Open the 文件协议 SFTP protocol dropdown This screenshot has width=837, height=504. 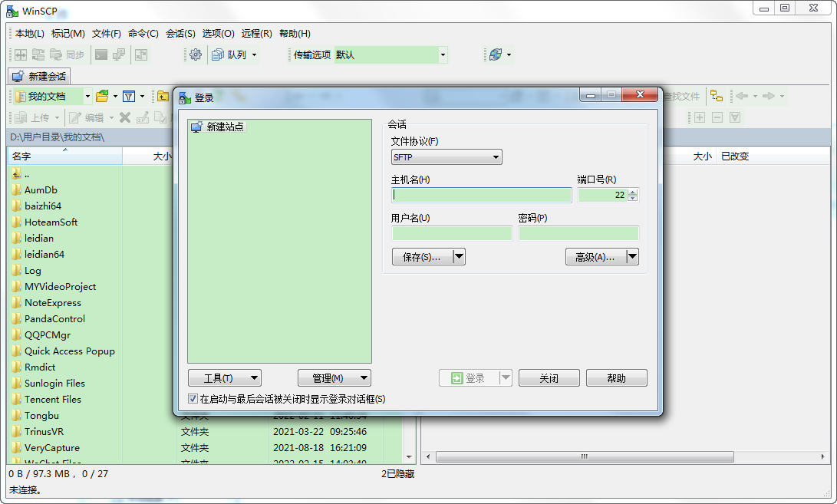[447, 157]
